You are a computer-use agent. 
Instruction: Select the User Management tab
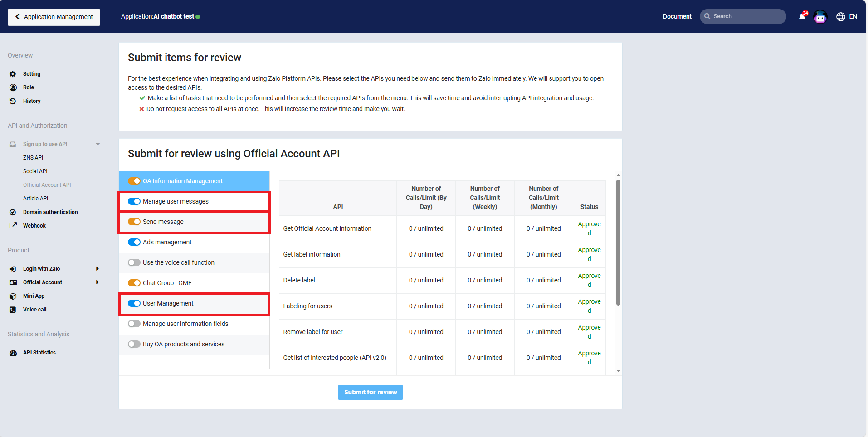[168, 303]
